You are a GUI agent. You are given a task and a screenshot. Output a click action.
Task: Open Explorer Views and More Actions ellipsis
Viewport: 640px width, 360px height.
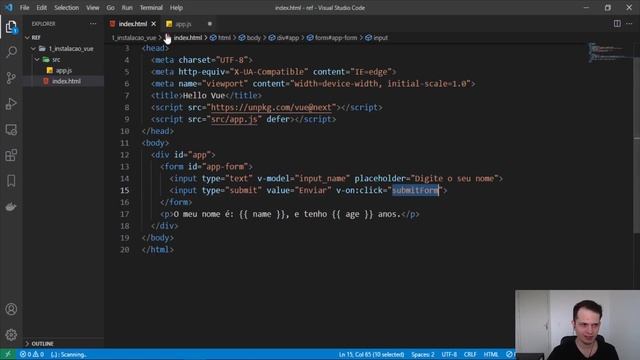pyautogui.click(x=93, y=24)
